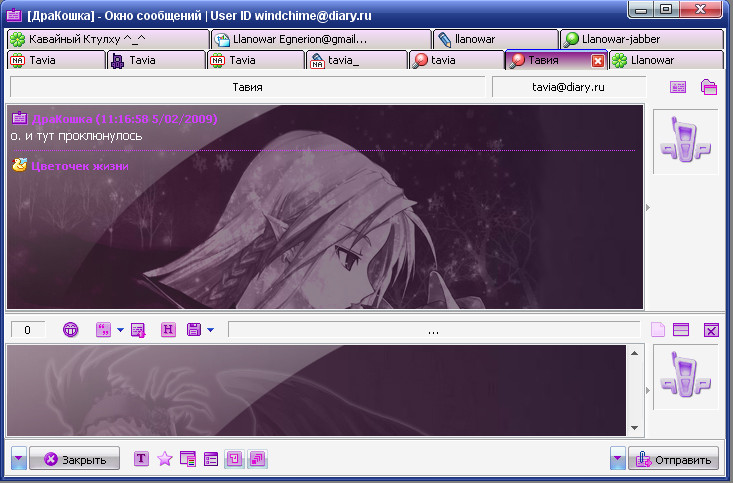Click the pink star icon
The image size is (733, 483).
click(165, 459)
